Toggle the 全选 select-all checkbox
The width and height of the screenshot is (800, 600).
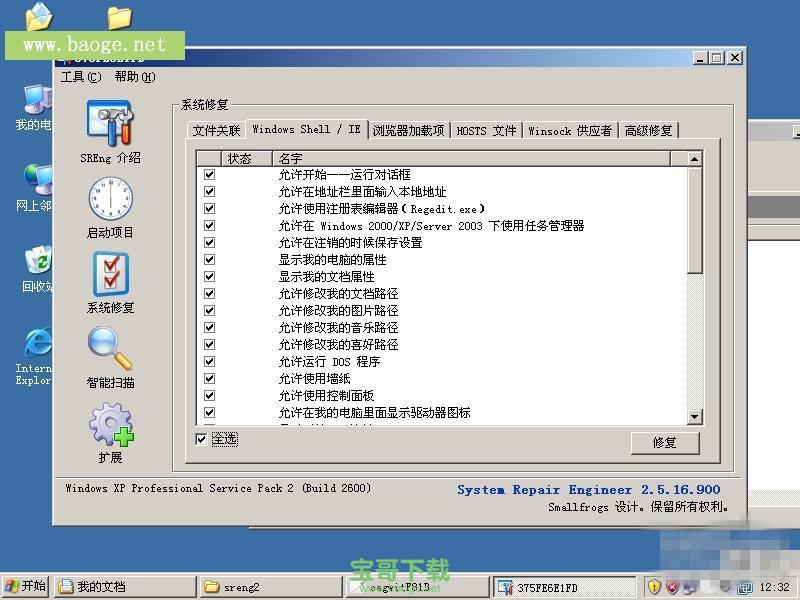coord(202,439)
